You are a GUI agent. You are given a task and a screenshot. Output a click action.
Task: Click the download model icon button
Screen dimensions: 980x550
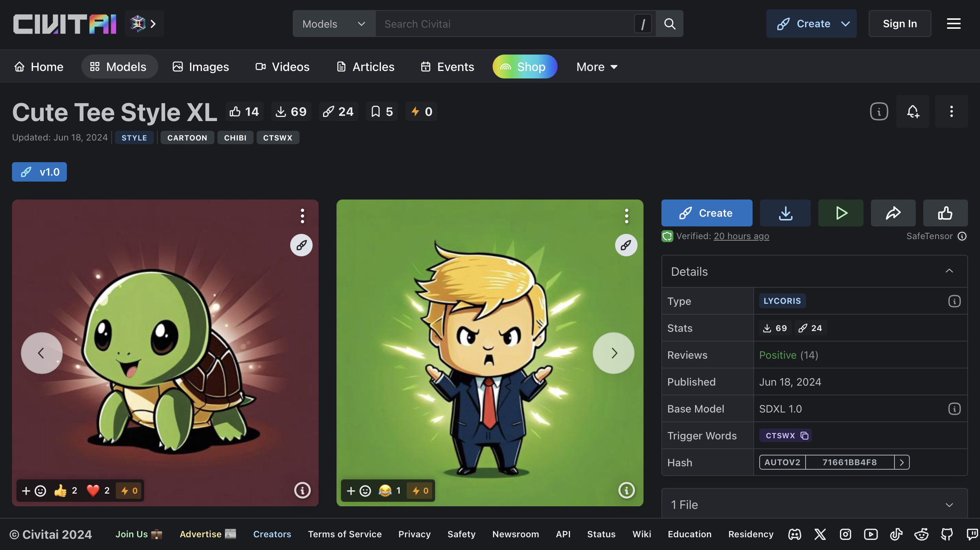click(x=785, y=213)
